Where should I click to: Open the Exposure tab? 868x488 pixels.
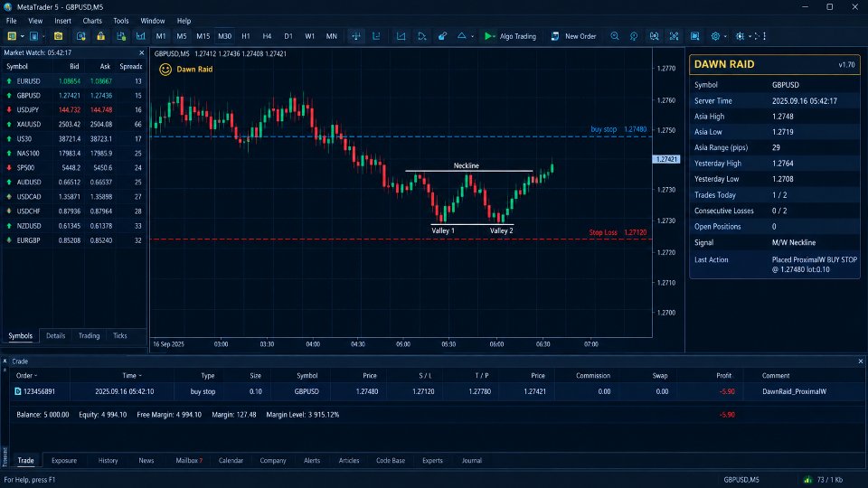(x=64, y=460)
